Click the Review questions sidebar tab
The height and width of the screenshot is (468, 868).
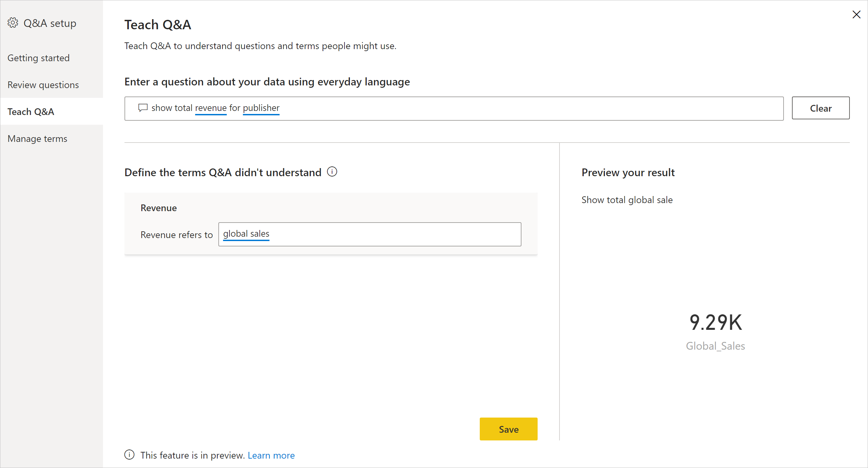tap(44, 85)
